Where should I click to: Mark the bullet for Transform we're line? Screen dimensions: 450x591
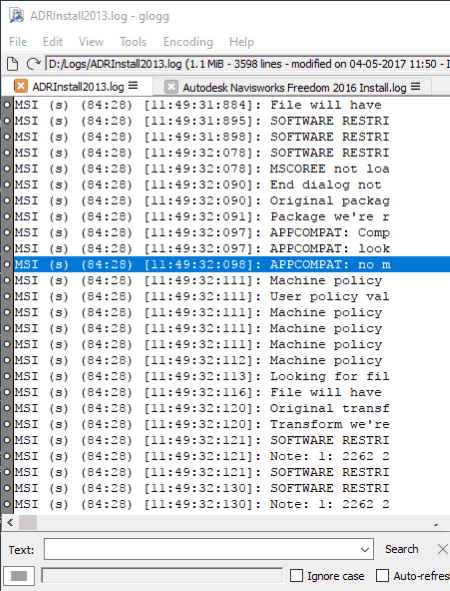tap(7, 424)
